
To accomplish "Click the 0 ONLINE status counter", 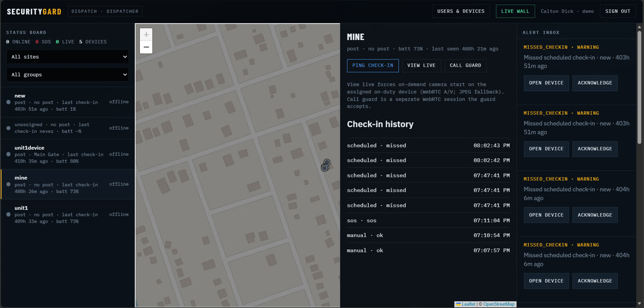I will [18, 42].
